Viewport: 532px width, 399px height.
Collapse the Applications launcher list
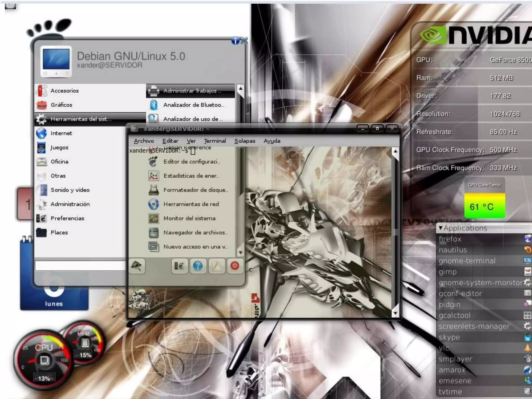pos(441,228)
